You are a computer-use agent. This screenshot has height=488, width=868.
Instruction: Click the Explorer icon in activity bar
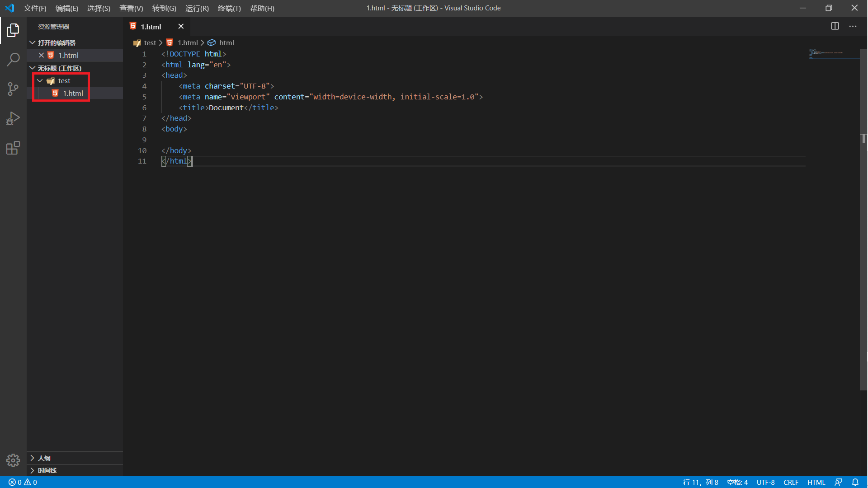[x=13, y=30]
